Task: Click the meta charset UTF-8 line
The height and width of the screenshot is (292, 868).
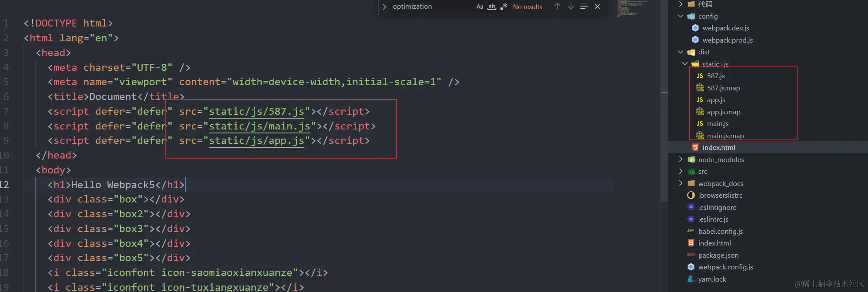Action: click(x=119, y=67)
